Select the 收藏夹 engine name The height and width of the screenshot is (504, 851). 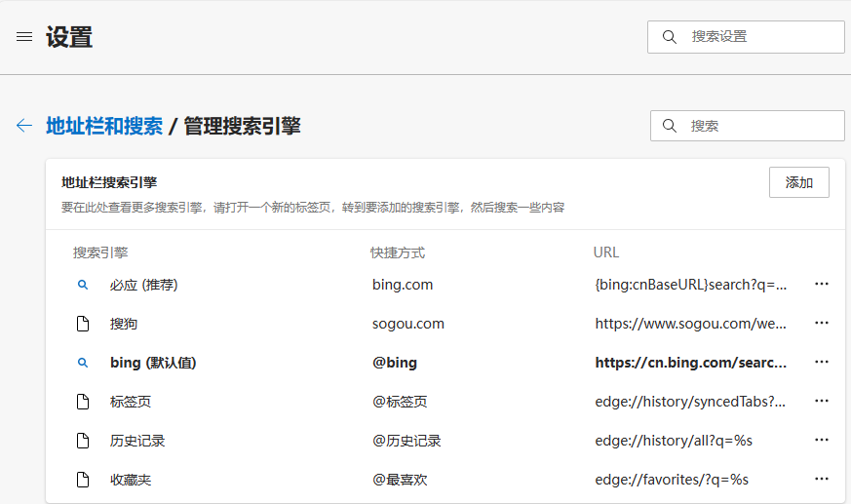(x=131, y=481)
